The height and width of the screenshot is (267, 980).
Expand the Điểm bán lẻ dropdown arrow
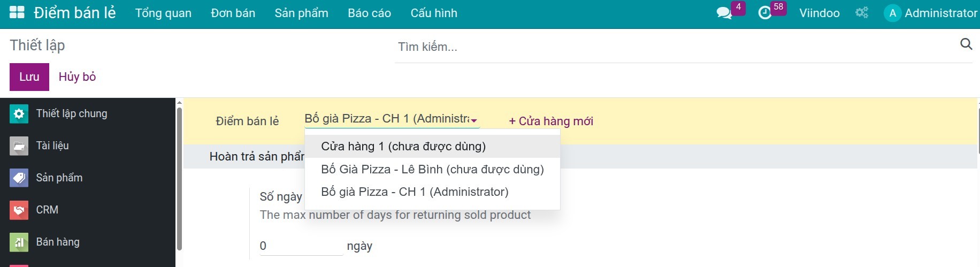474,121
